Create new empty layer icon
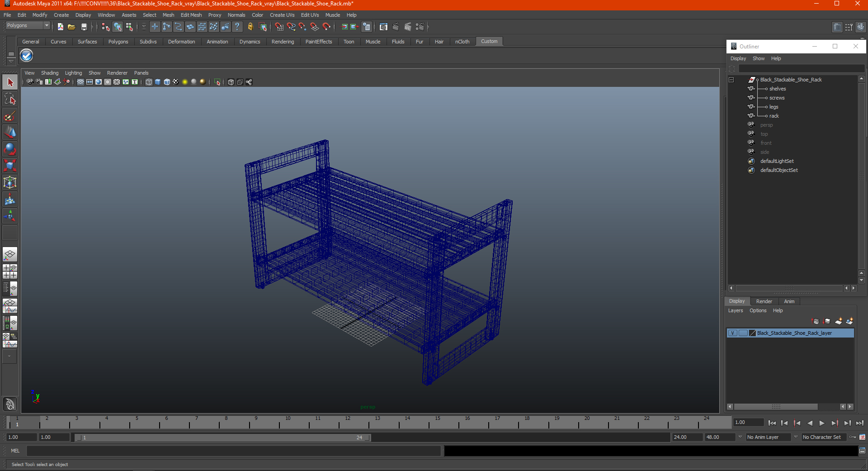This screenshot has width=868, height=471. [839, 321]
